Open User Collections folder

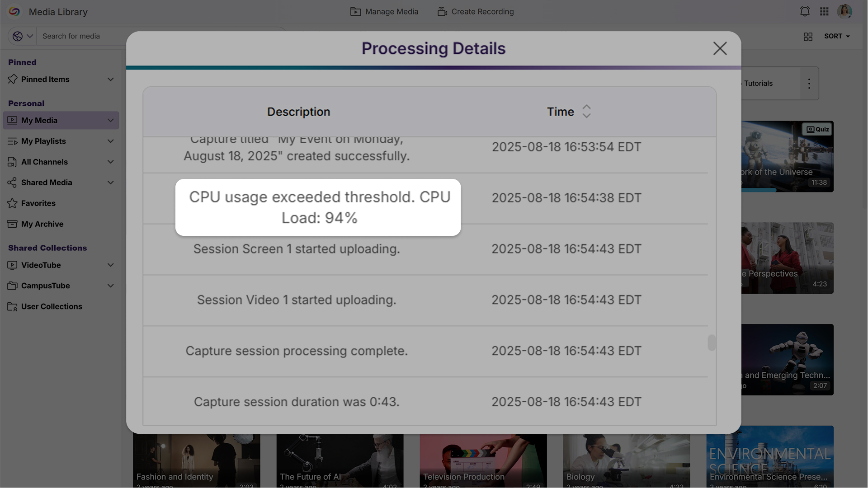[x=51, y=306]
